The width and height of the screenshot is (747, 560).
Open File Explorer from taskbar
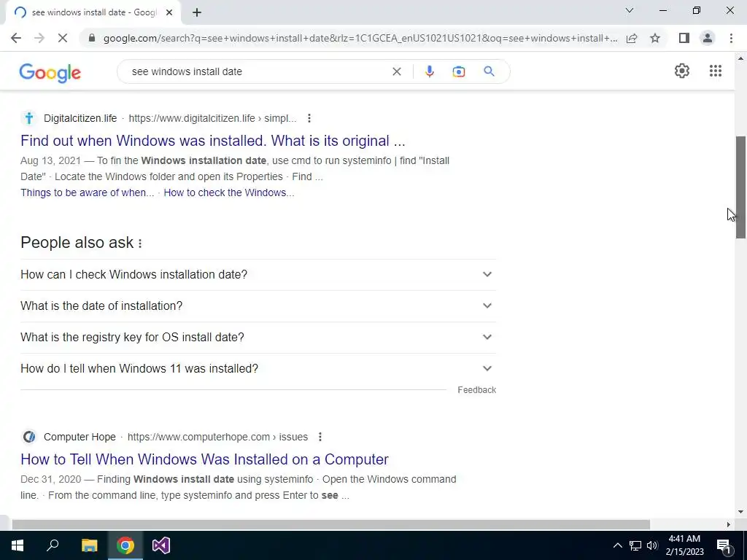pyautogui.click(x=89, y=545)
